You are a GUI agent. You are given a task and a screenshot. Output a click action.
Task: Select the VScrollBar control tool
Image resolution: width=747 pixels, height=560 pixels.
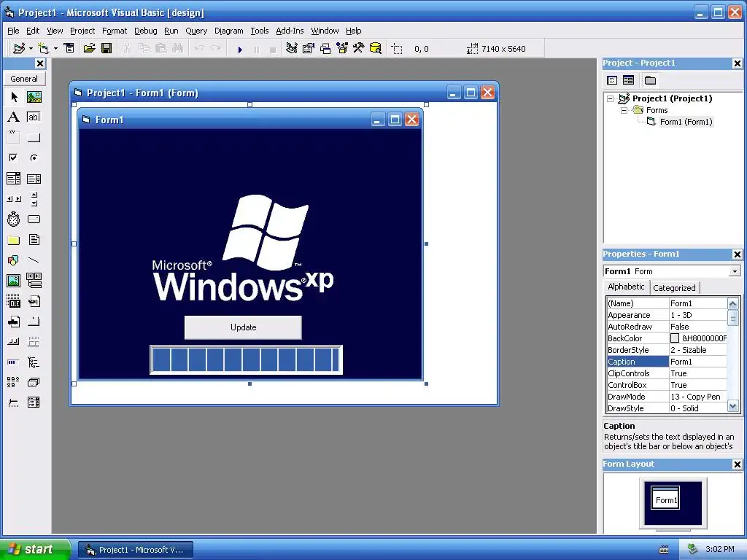point(34,199)
